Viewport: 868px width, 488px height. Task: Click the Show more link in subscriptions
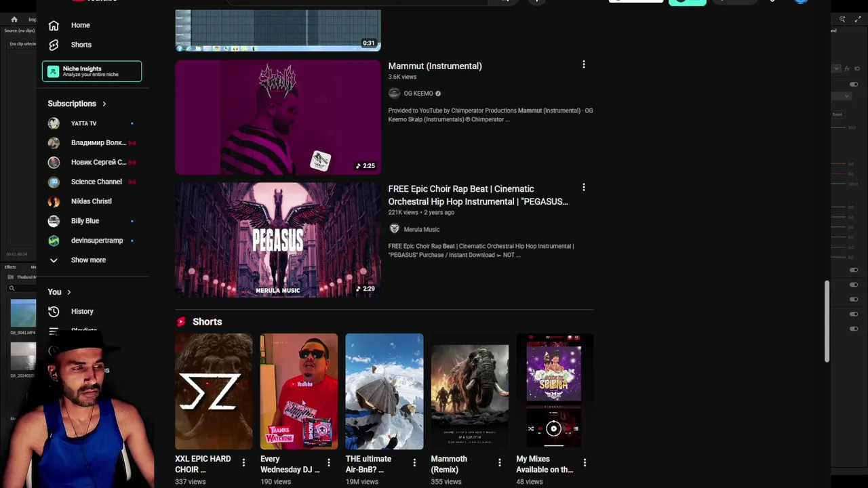[89, 260]
